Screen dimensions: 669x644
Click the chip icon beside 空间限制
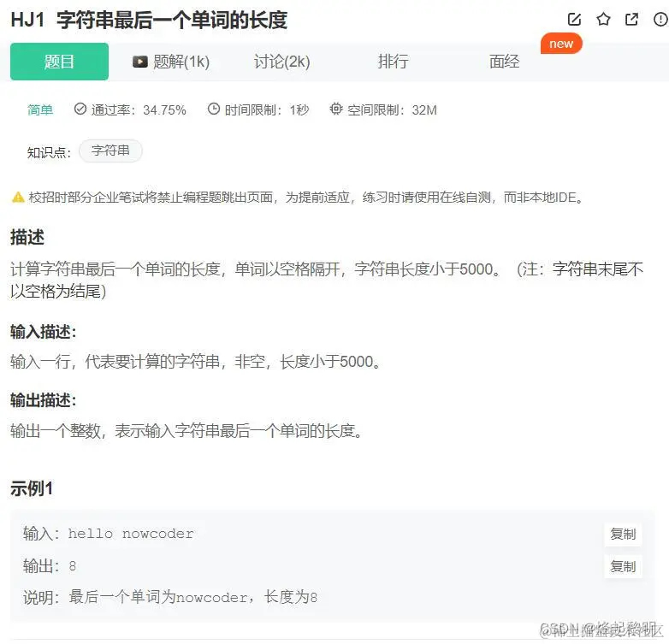pos(336,109)
